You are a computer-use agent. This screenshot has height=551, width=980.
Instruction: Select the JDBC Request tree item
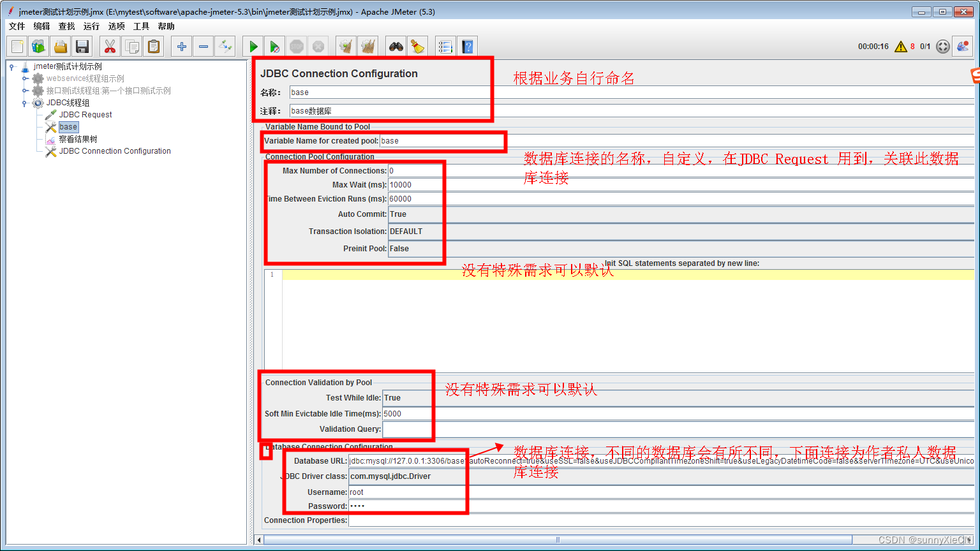[85, 115]
